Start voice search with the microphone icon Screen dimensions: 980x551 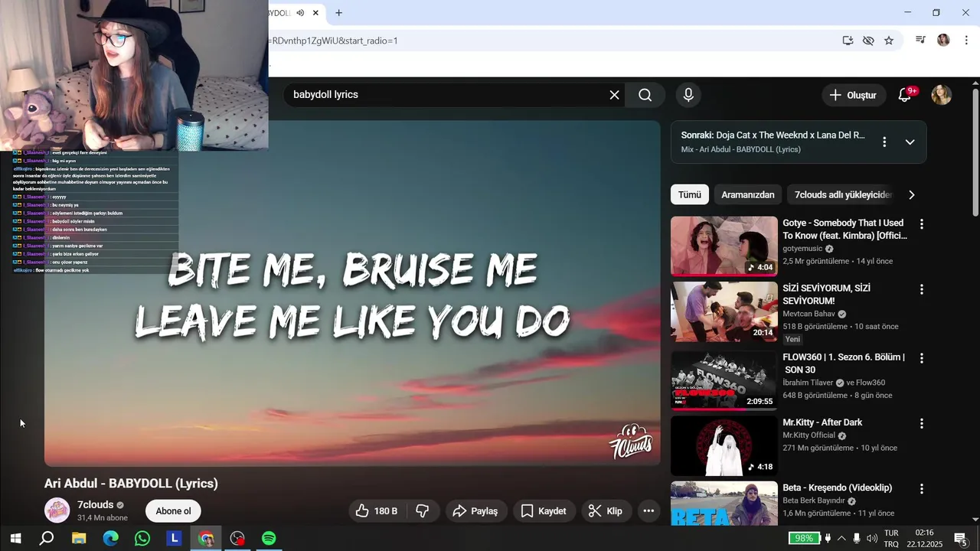(688, 95)
